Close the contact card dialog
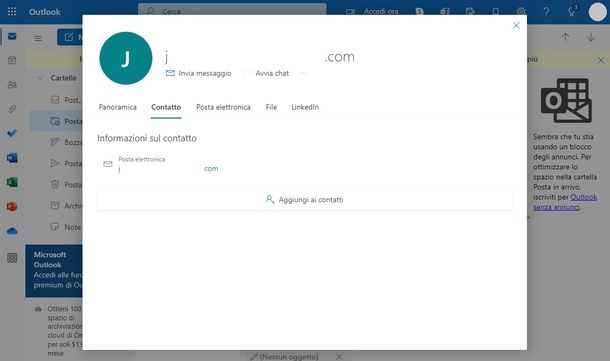Screen dimensions: 610x361 tap(516, 25)
